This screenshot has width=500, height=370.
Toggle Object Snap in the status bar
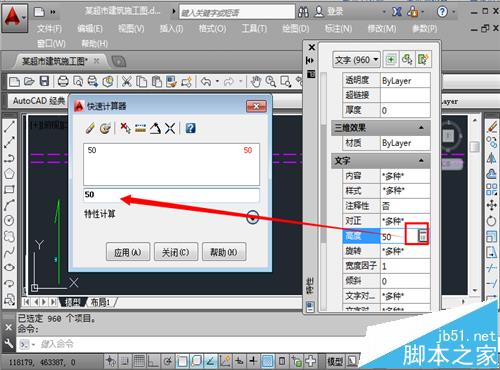click(182, 361)
